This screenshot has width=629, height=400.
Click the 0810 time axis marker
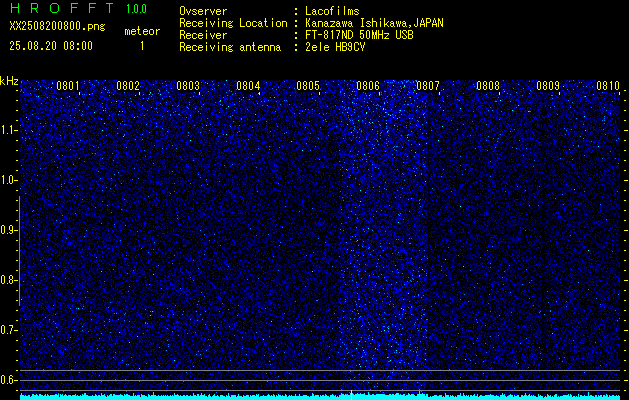(608, 86)
